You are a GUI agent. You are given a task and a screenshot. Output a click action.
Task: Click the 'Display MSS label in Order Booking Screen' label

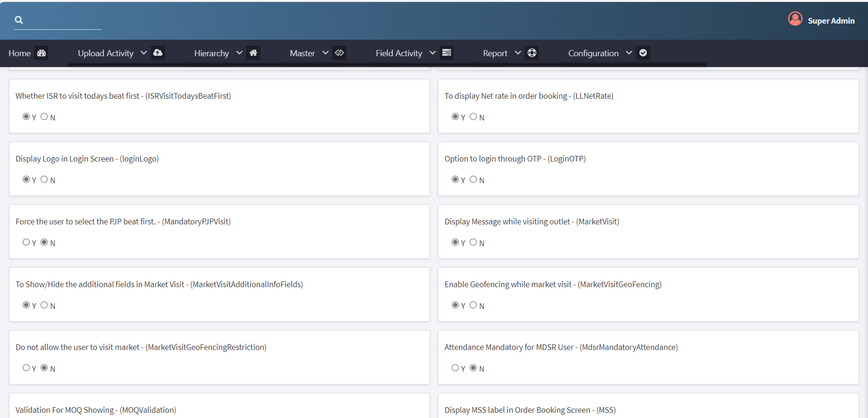[x=530, y=410]
